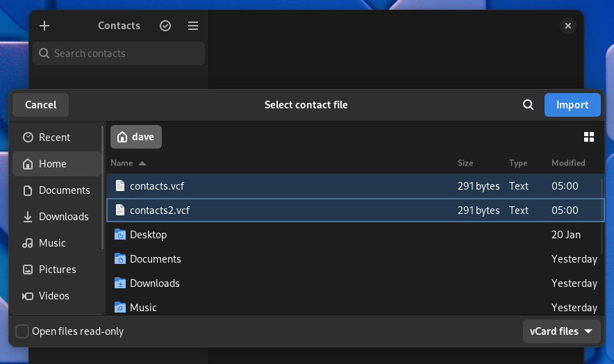The height and width of the screenshot is (364, 614).
Task: Click the Desktop folder icon
Action: point(120,235)
